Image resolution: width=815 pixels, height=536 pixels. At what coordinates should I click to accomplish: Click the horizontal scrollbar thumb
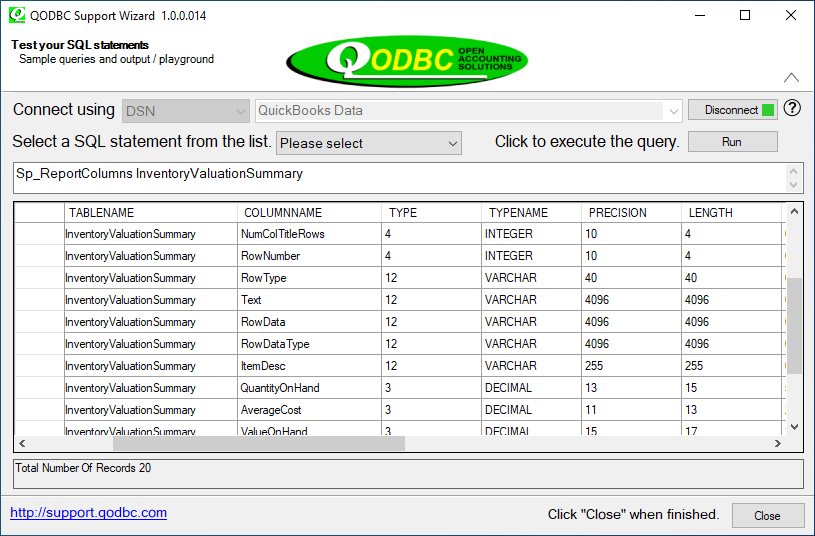[x=259, y=443]
